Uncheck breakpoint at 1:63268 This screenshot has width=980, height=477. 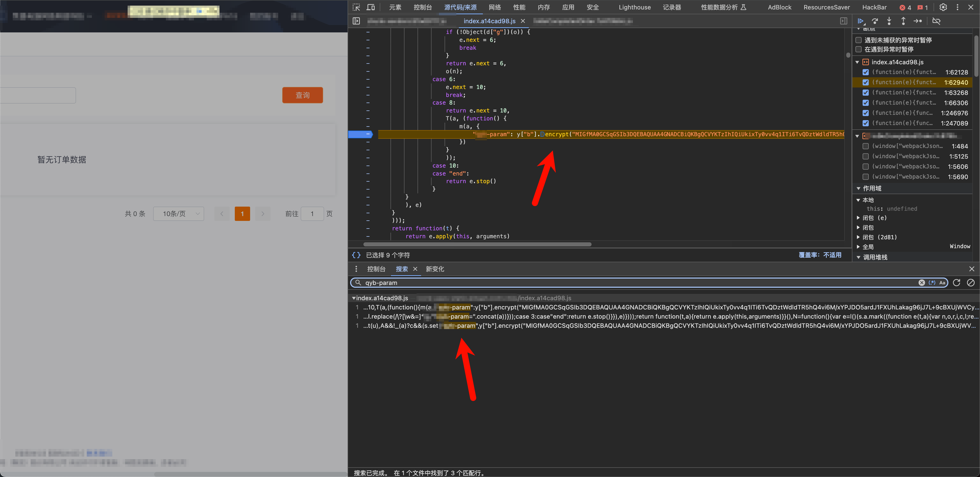866,92
